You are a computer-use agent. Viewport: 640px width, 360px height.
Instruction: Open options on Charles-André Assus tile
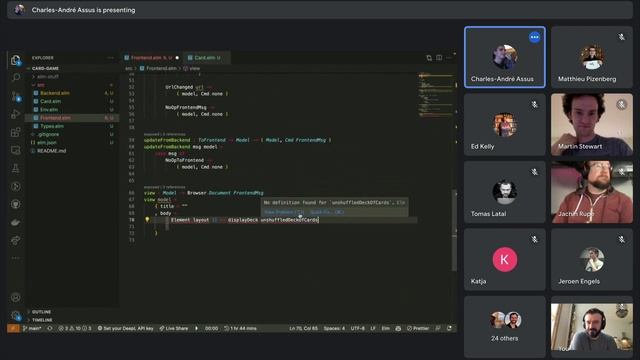coord(534,37)
